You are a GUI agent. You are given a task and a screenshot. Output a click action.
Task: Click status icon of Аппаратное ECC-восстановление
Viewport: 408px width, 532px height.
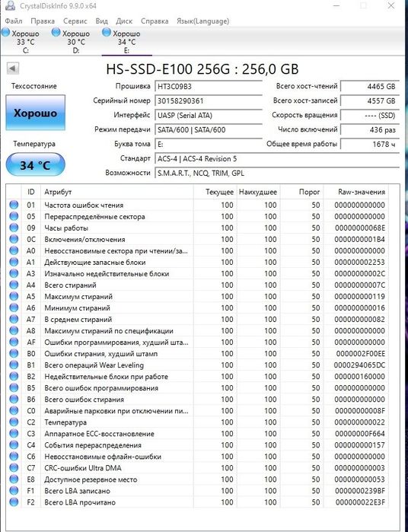(x=14, y=434)
